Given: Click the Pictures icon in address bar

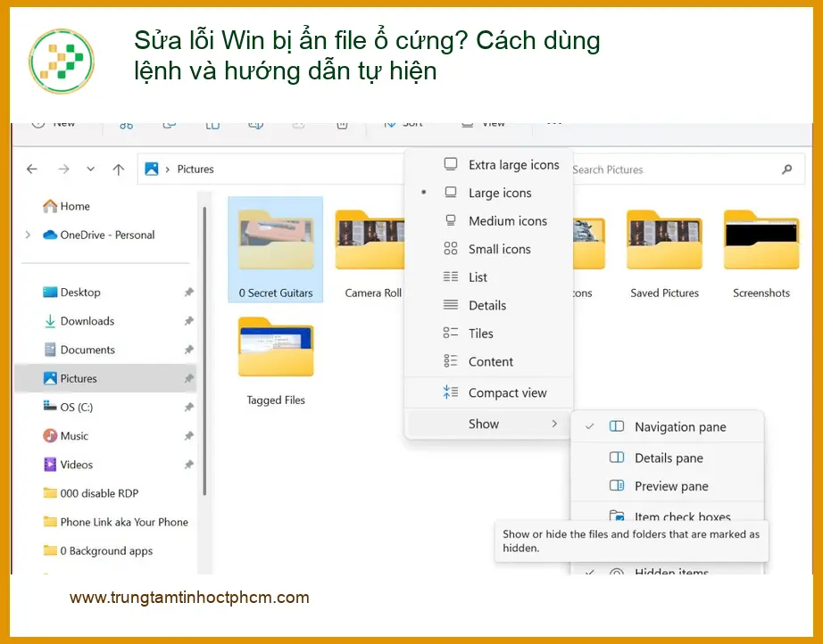Looking at the screenshot, I should (152, 169).
